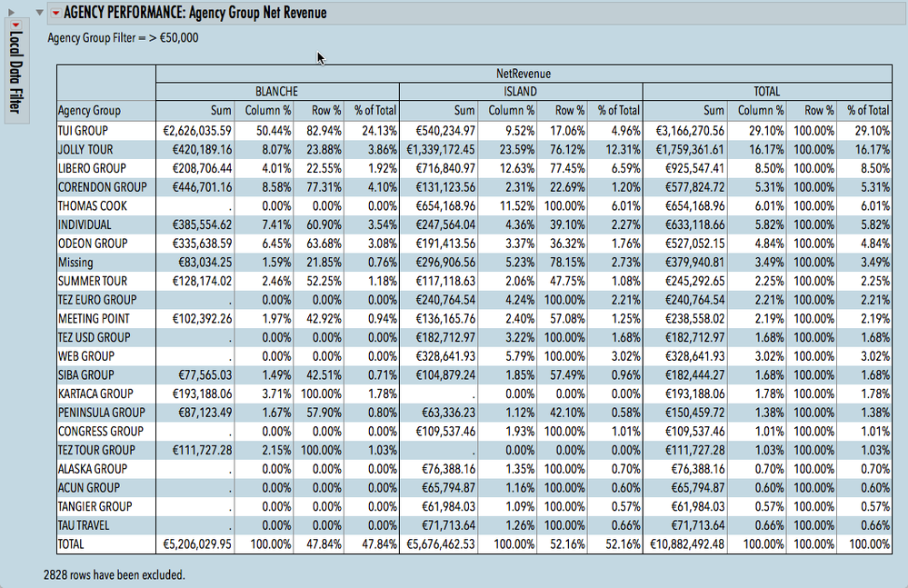
Task: Click the PENINSULA GROUP row label
Action: 101,413
